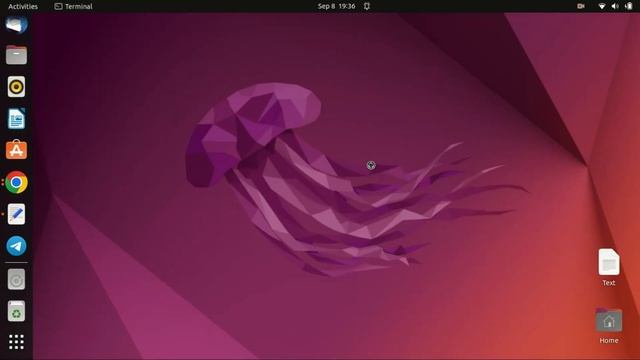
Task: Open Thunderbird mail from the dock
Action: pyautogui.click(x=16, y=24)
